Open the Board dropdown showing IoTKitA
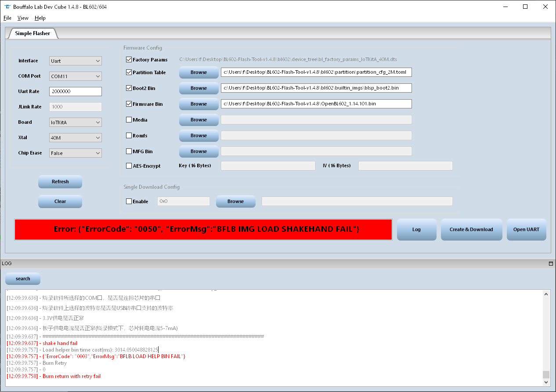 pos(76,122)
